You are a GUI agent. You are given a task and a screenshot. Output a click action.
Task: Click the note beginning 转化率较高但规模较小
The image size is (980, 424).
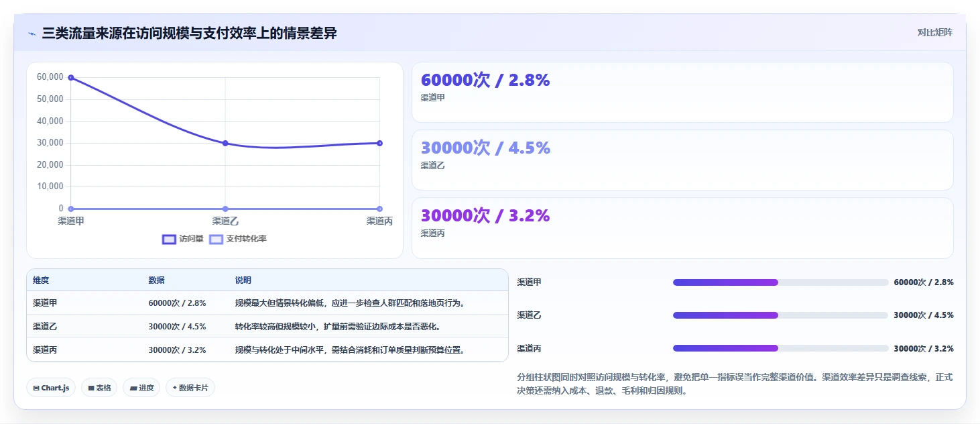pos(337,327)
